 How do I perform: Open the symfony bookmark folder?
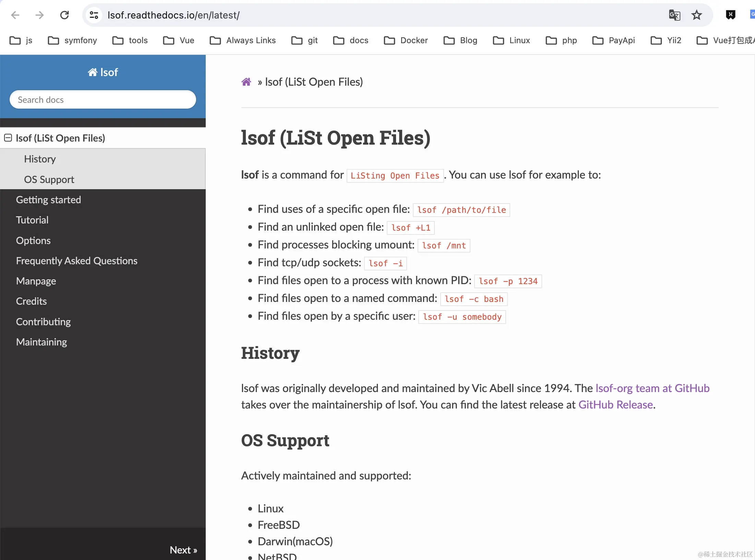tap(72, 40)
